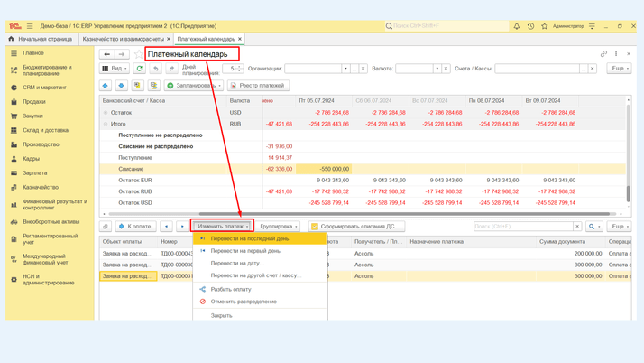Image resolution: width=644 pixels, height=363 pixels.
Task: Copy the page link icon
Action: point(603,54)
